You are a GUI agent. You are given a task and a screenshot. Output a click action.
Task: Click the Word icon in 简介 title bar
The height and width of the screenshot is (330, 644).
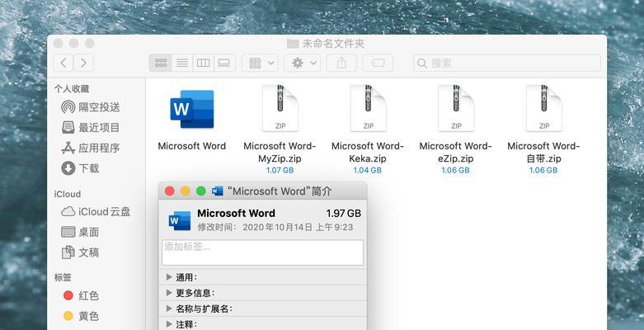(217, 191)
